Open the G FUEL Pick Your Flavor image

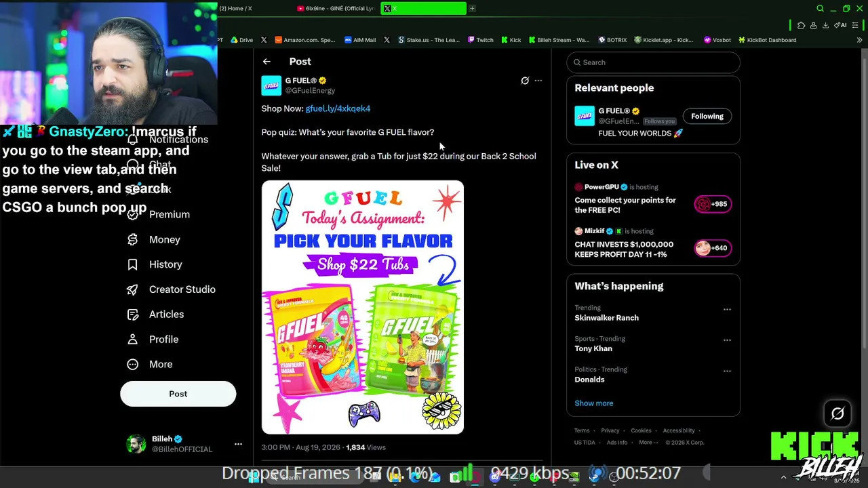(x=363, y=307)
